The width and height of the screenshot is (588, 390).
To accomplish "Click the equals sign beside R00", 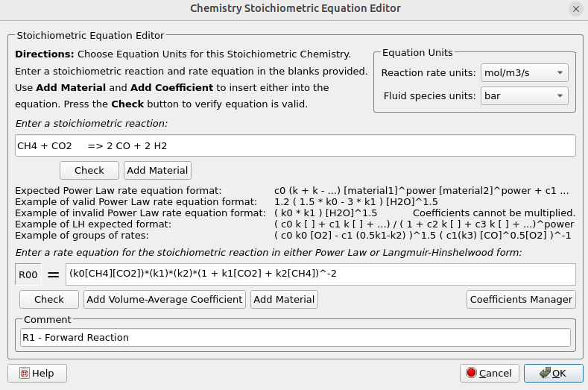I will coord(53,274).
